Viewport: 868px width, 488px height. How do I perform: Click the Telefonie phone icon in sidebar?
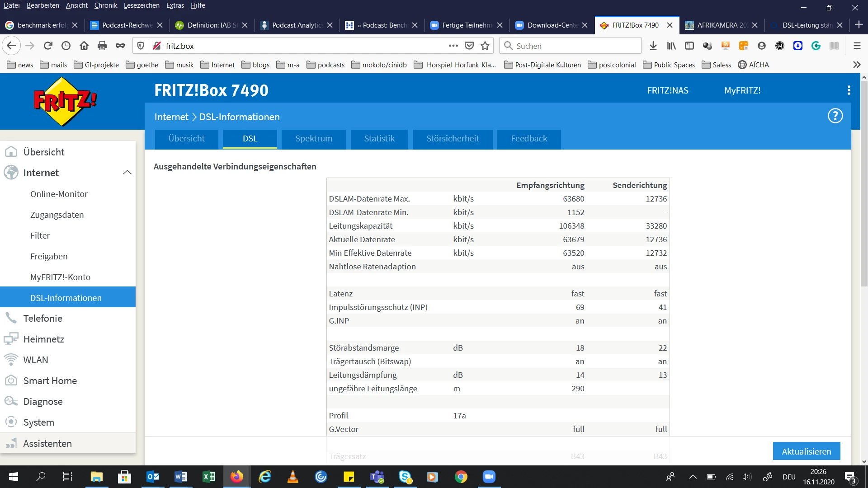pos(11,318)
